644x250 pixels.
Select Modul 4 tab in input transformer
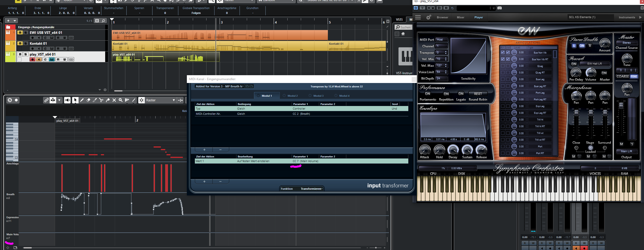[x=344, y=96]
